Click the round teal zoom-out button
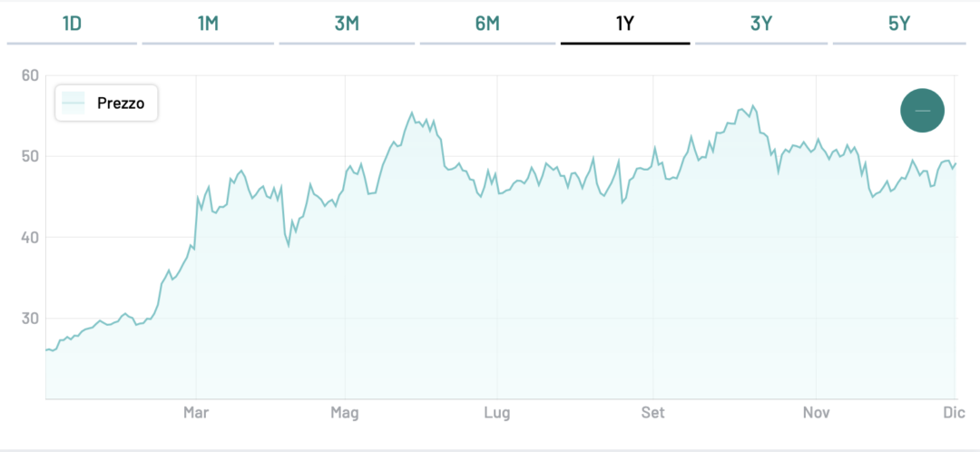The image size is (980, 452). coord(922,111)
